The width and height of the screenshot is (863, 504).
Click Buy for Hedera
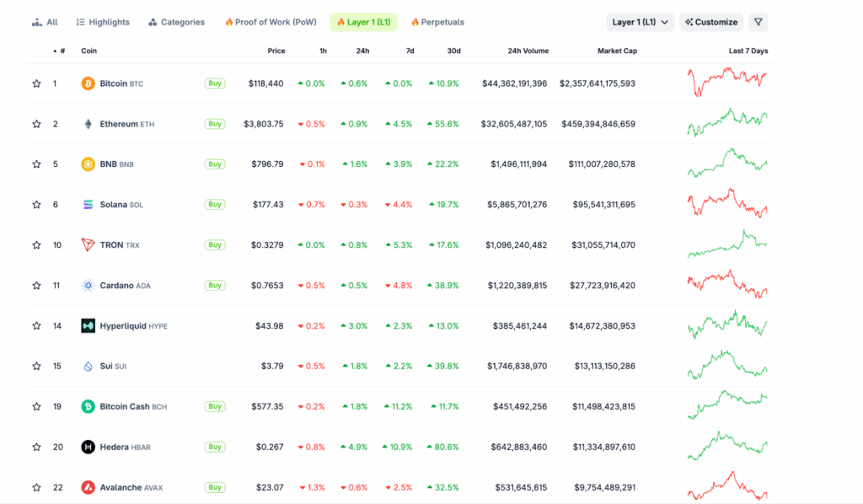215,447
